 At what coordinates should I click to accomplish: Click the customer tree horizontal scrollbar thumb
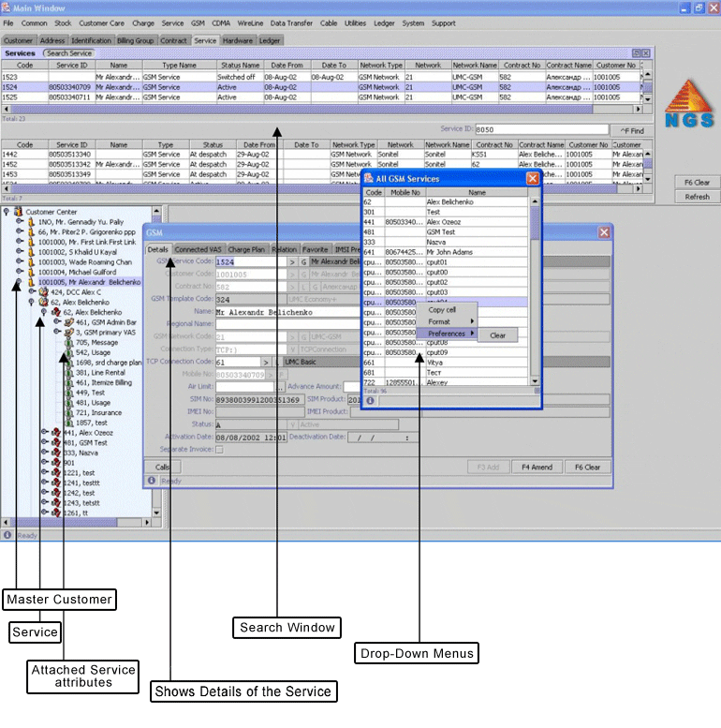click(64, 522)
